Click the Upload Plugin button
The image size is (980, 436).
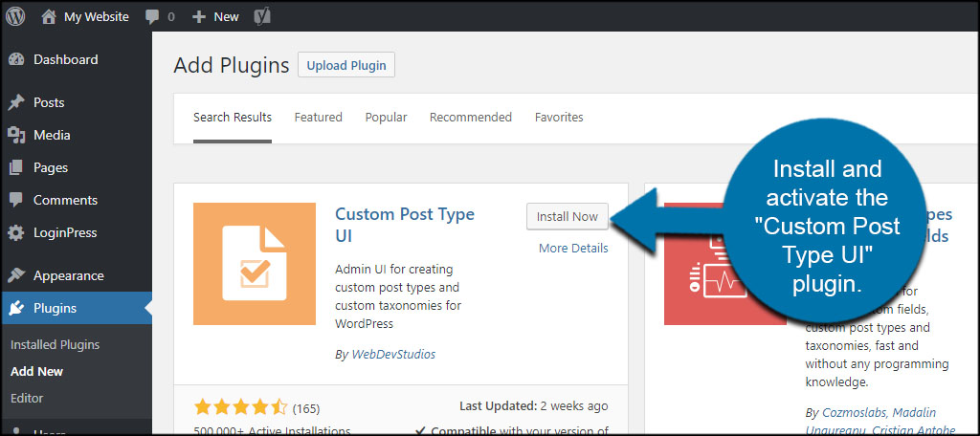coord(346,65)
